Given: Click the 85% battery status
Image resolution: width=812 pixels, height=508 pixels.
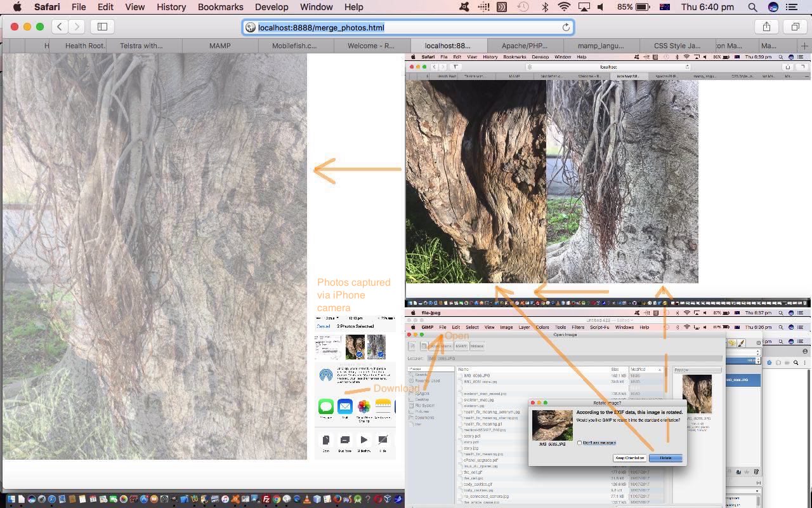Looking at the screenshot, I should pyautogui.click(x=633, y=7).
